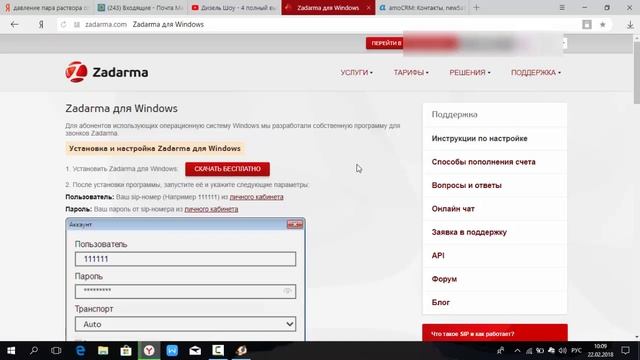Image resolution: width=640 pixels, height=360 pixels.
Task: Open the clock showing 10:09 in the tray
Action: [600, 350]
